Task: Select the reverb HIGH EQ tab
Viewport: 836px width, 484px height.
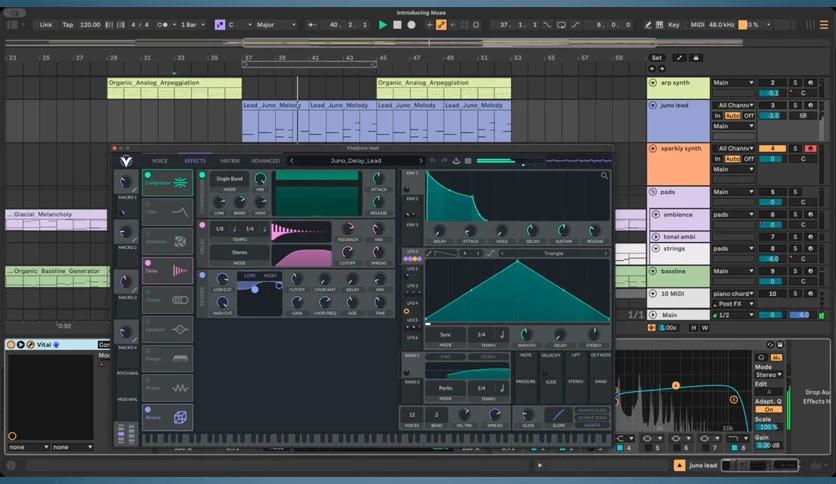Action: point(270,276)
